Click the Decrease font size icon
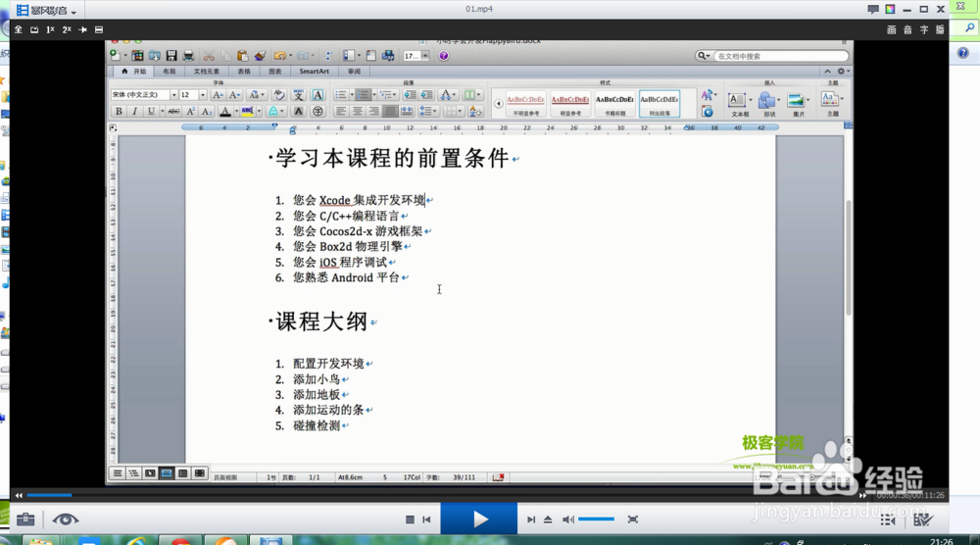Image resolution: width=980 pixels, height=545 pixels. [x=234, y=95]
